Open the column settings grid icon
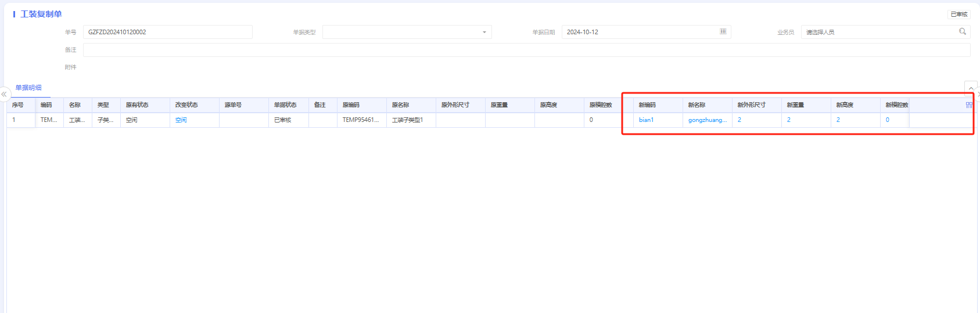Screen dimensions: 980x313 click(969, 105)
